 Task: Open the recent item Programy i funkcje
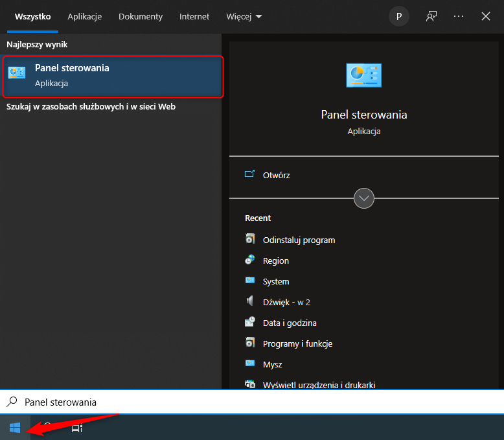(x=297, y=343)
